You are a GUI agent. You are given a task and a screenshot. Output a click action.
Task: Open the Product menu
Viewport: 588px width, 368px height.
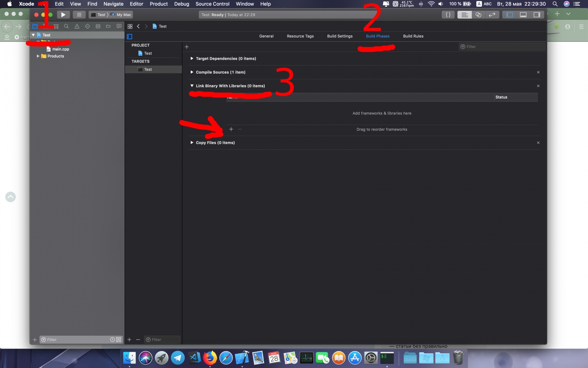pos(159,4)
